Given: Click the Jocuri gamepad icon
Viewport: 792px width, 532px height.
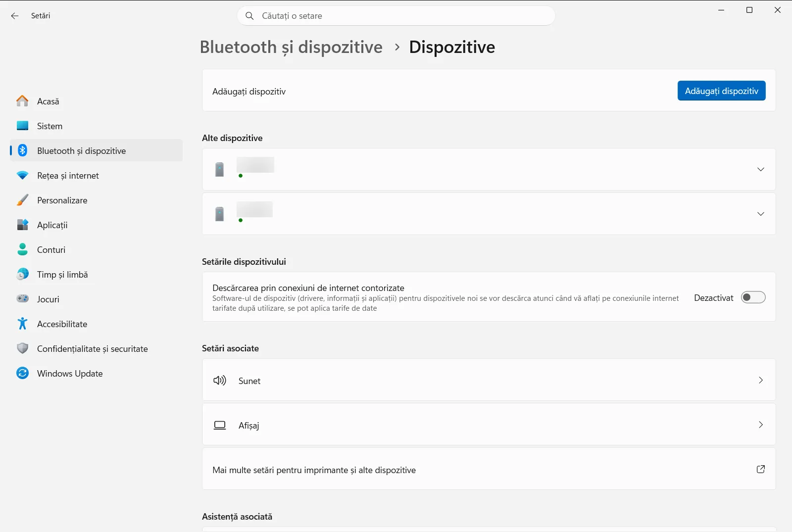Looking at the screenshot, I should tap(22, 299).
